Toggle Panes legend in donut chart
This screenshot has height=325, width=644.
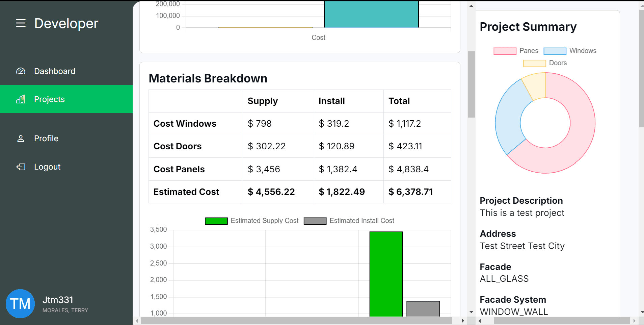pos(516,51)
